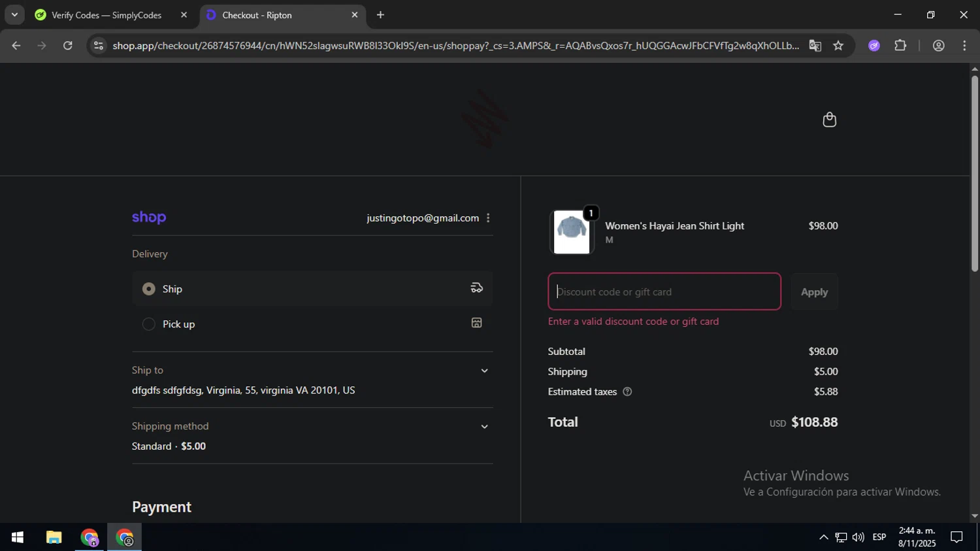This screenshot has height=551, width=980.
Task: Open File Explorer from the taskbar
Action: (54, 537)
